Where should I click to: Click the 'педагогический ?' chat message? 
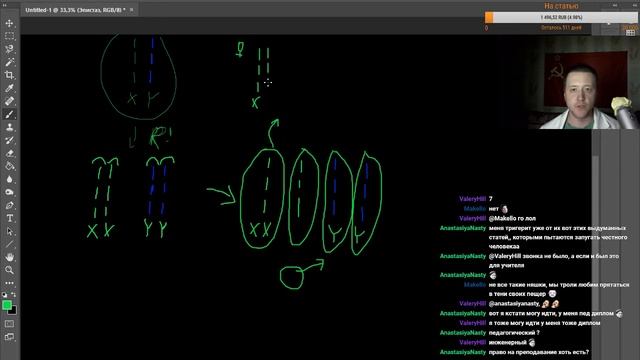pos(514,333)
